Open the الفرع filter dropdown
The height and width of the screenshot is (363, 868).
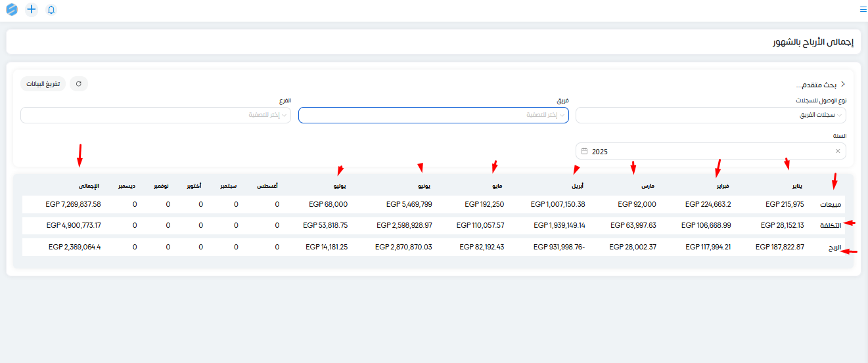click(x=156, y=115)
